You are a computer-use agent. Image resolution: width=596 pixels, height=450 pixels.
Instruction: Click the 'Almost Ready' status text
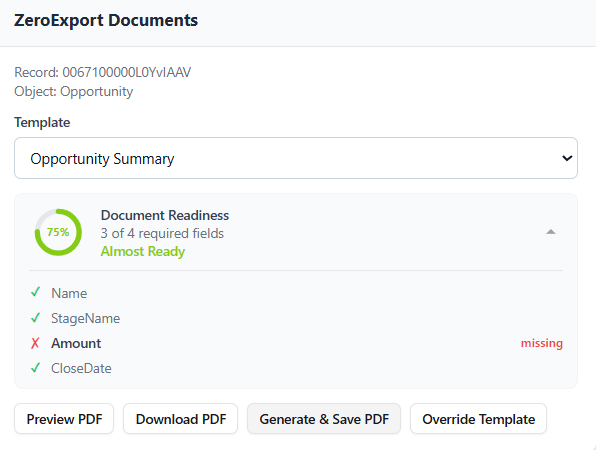(x=143, y=251)
